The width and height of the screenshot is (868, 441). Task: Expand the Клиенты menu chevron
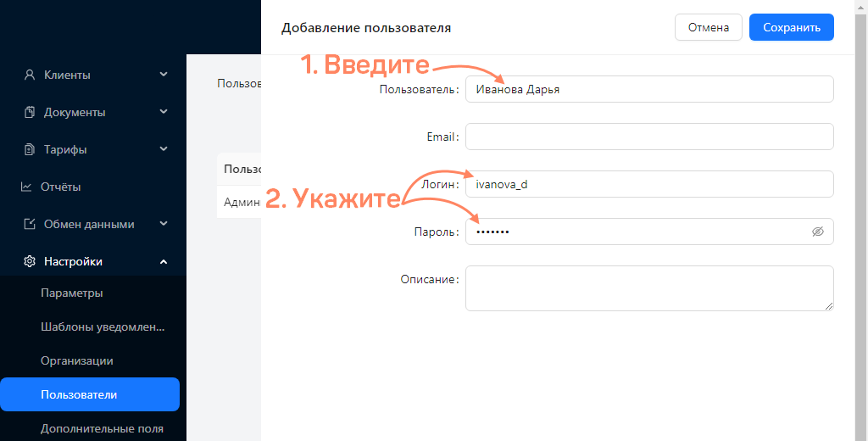[164, 75]
